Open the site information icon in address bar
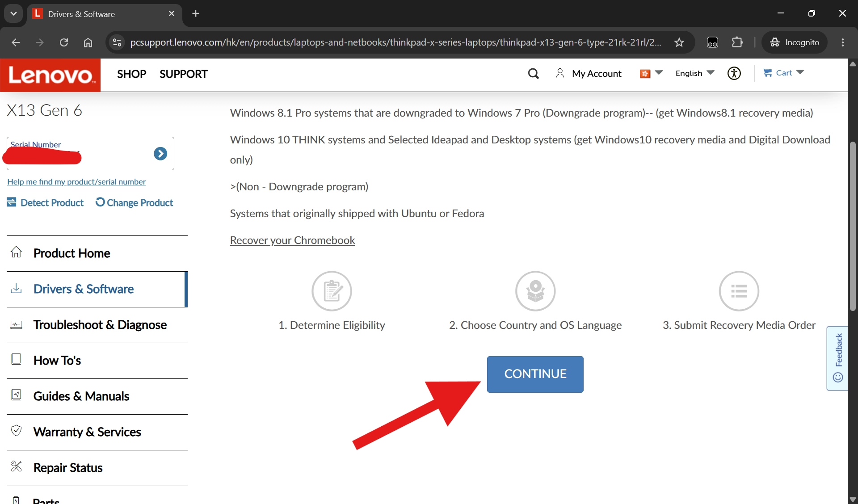The width and height of the screenshot is (858, 504). tap(117, 42)
